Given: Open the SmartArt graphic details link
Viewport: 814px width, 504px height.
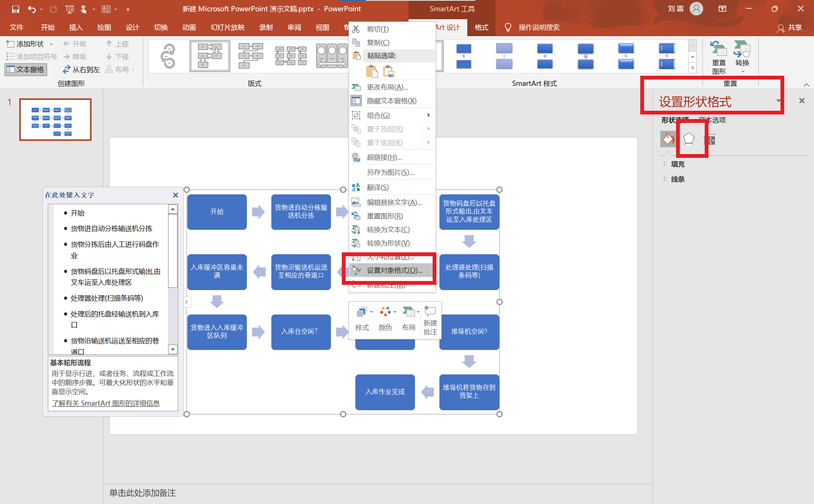Looking at the screenshot, I should (106, 403).
